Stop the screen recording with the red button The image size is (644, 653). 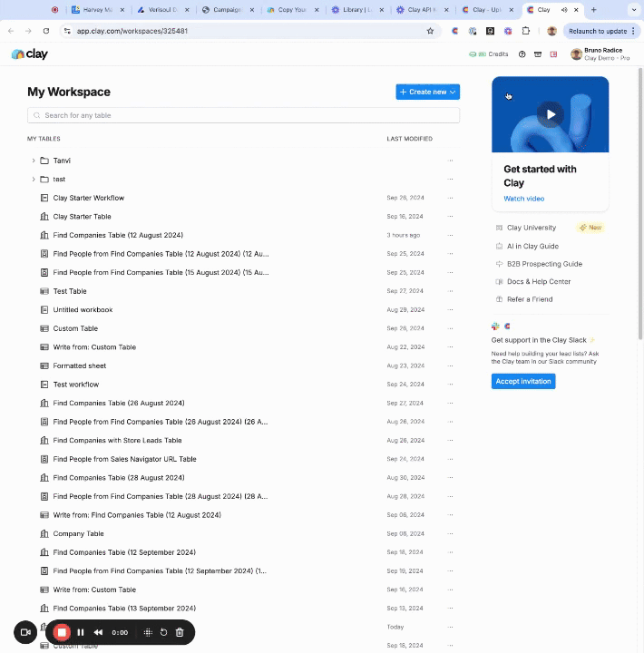click(x=62, y=632)
